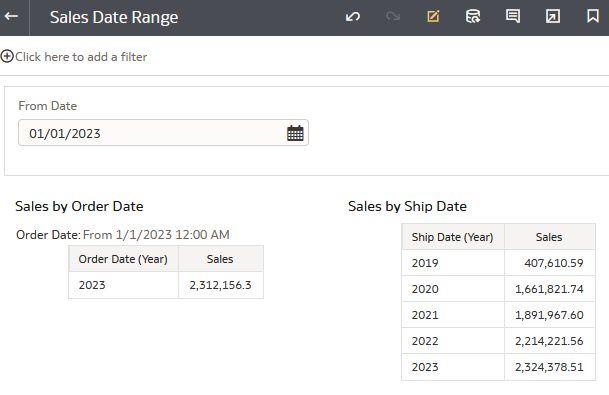Click the Sales by Ship Date title
This screenshot has height=395, width=609.
click(x=407, y=206)
